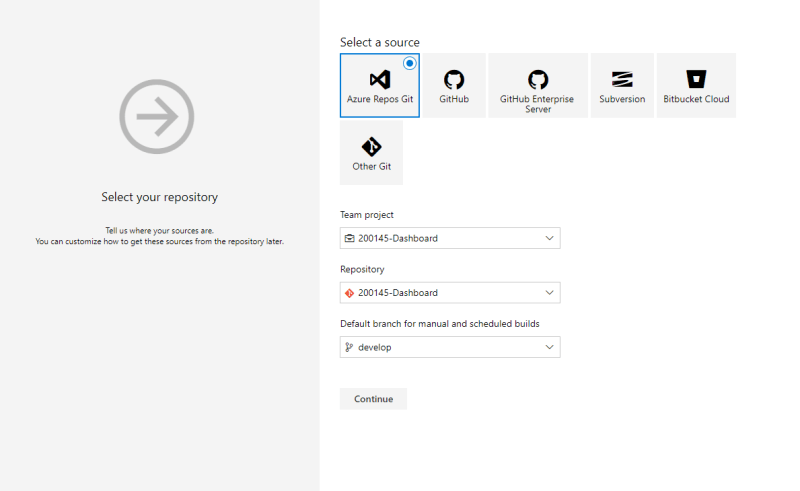Open the Default branch dropdown showing develop
Screen dimensions: 800x491
pos(450,347)
